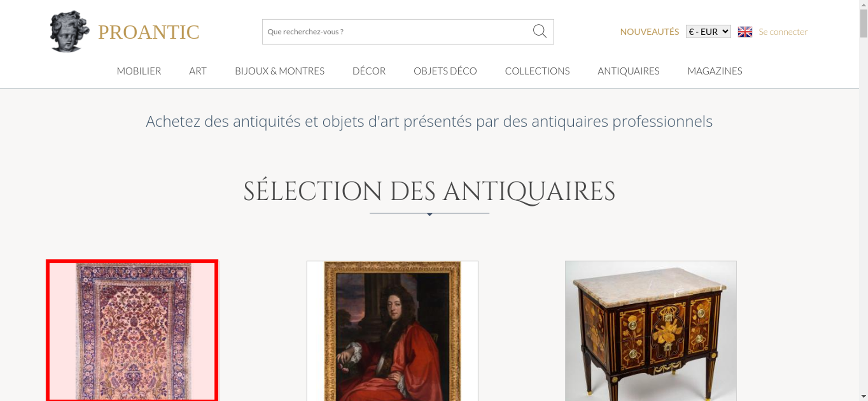868x401 pixels.
Task: Open the MOBILIER menu
Action: click(x=139, y=71)
